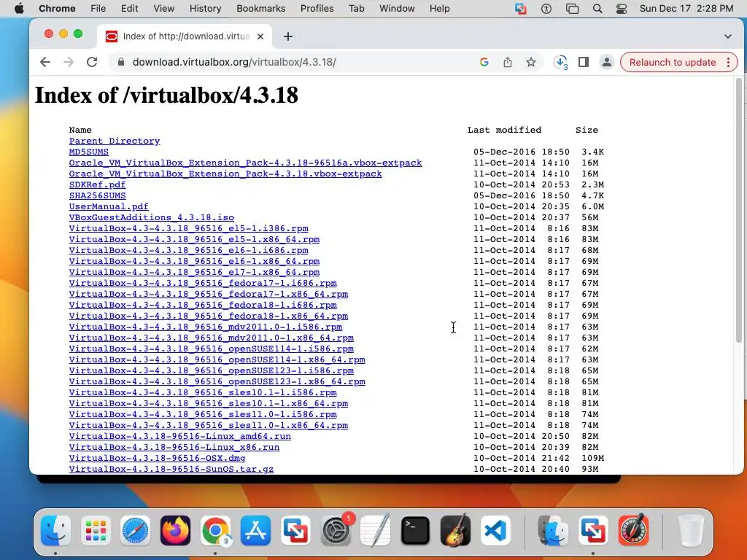Open GarageBand from the Dock
The image size is (747, 560).
pyautogui.click(x=455, y=530)
